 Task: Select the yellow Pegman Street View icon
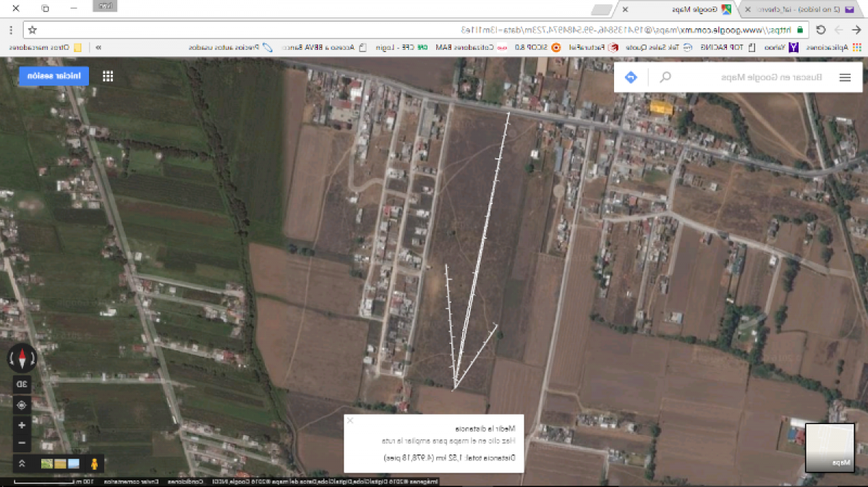click(94, 464)
